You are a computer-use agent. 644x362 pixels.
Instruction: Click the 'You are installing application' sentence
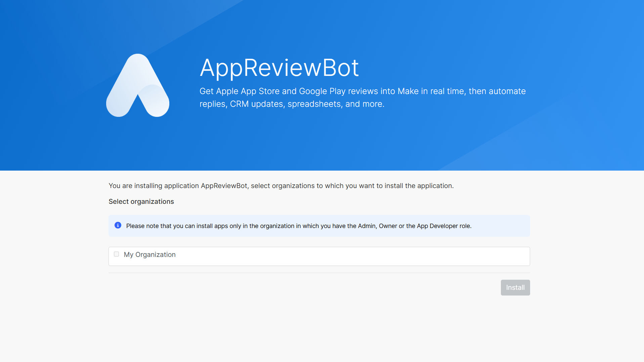[x=281, y=186]
